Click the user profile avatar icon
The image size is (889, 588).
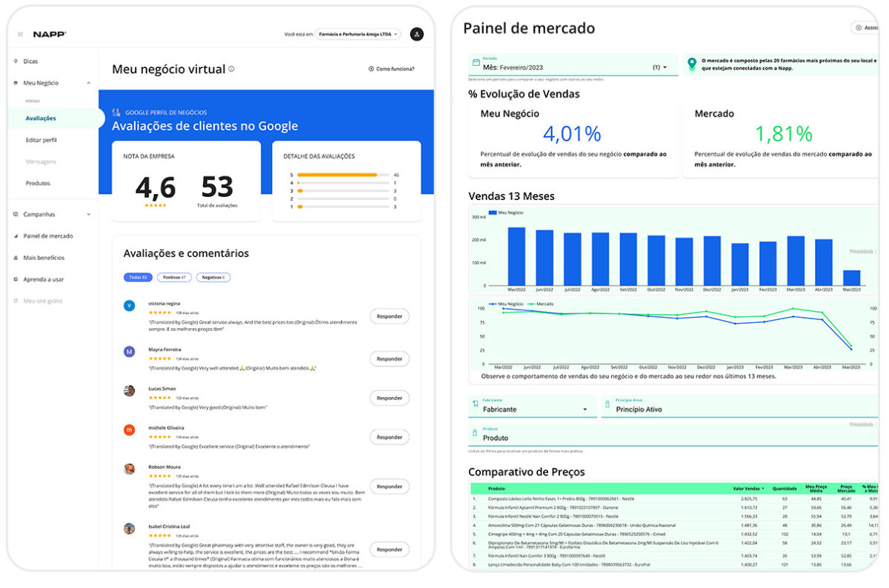click(x=417, y=34)
